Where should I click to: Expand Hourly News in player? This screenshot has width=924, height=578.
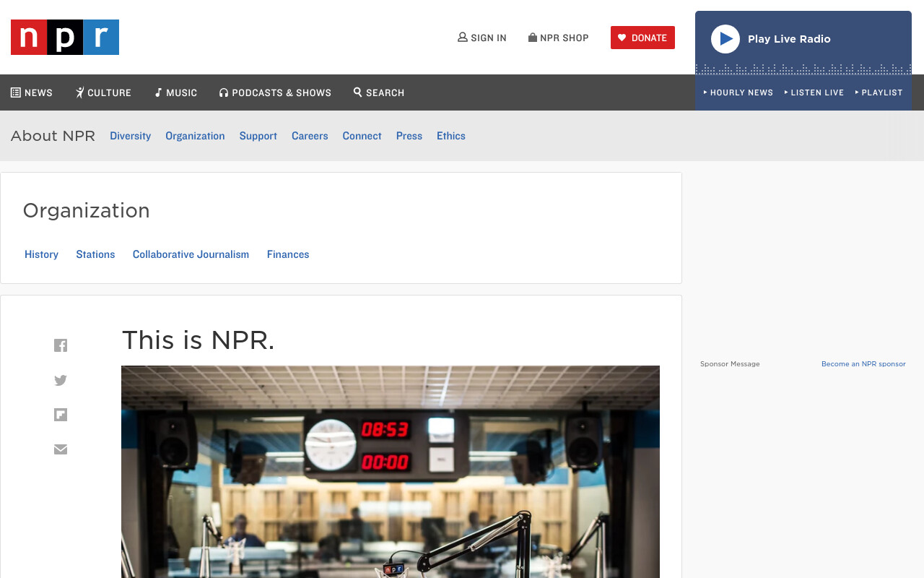click(738, 92)
